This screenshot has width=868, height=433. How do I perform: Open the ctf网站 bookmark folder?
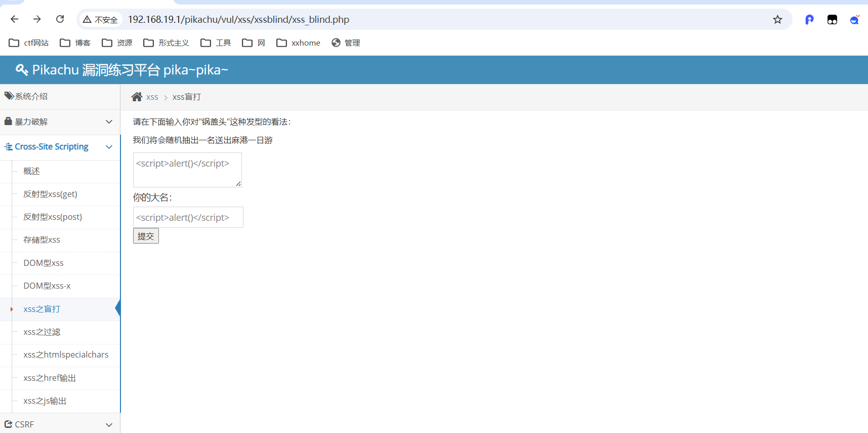tap(29, 43)
